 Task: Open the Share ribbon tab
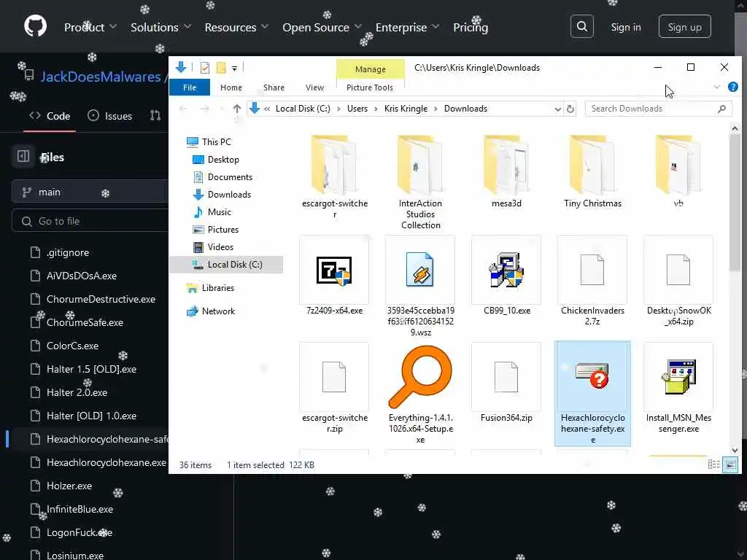274,87
